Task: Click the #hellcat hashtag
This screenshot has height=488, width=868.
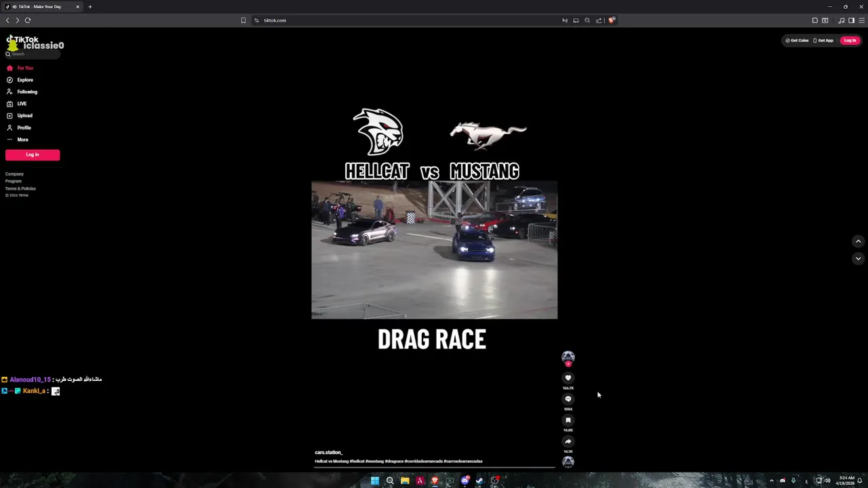Action: click(357, 462)
